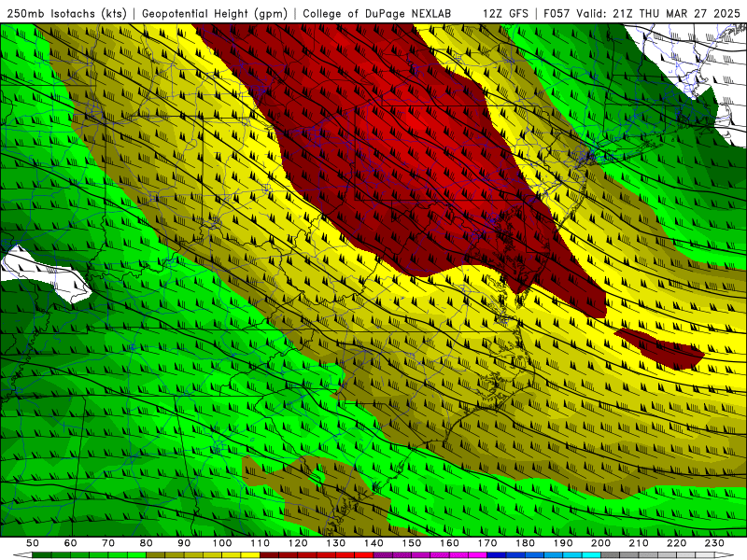Click the 170 value on the color scale
Screen dimensions: 747x560
(487, 543)
